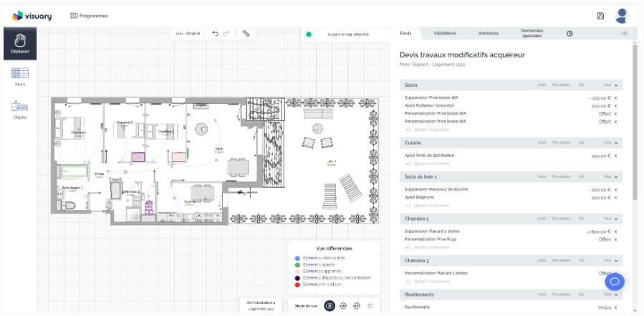Open the blue chat bubble button

[615, 282]
